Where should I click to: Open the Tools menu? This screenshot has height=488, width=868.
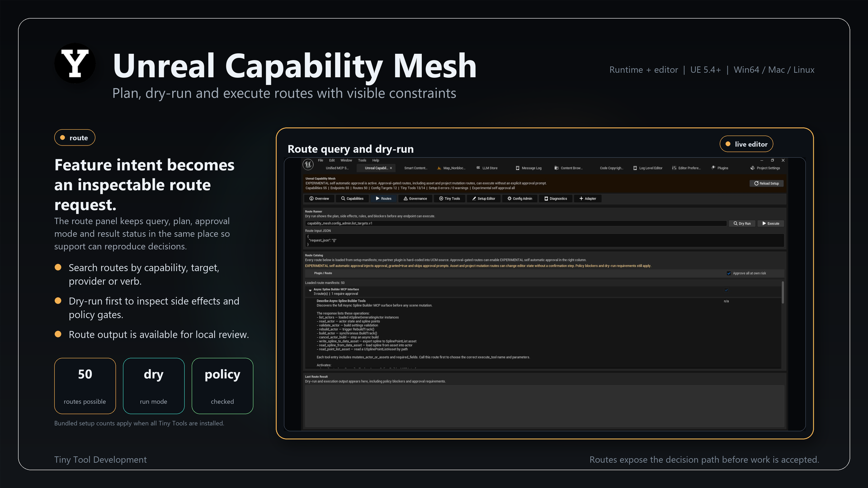click(362, 160)
